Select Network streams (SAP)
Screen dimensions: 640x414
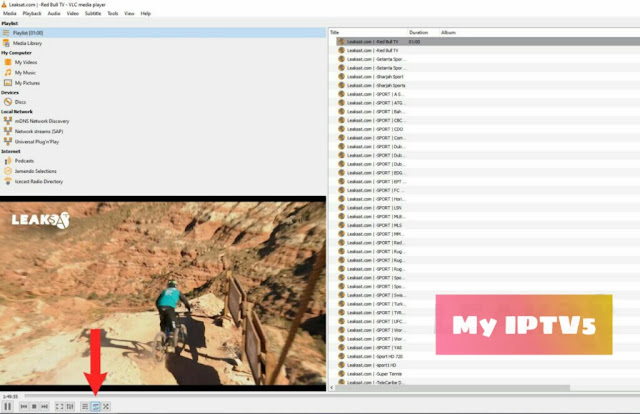point(39,131)
